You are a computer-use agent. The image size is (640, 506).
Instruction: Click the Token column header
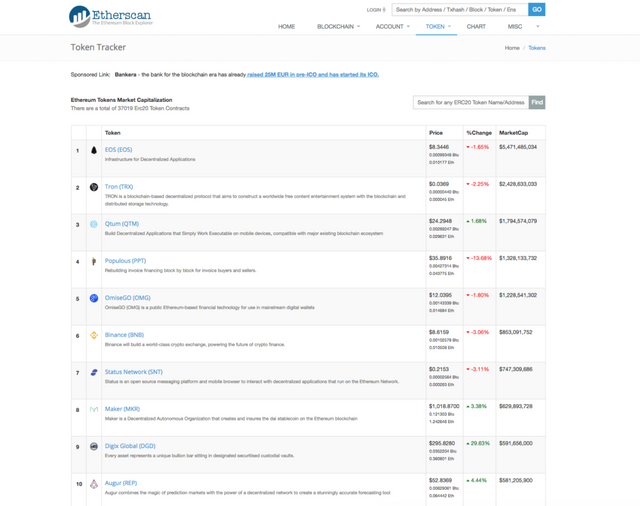point(113,133)
